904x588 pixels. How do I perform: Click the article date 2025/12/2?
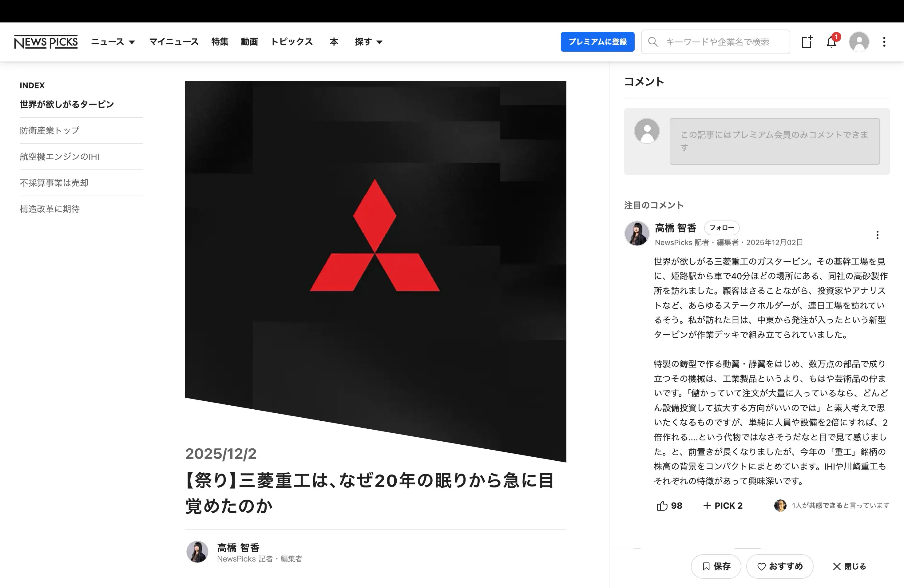point(221,454)
